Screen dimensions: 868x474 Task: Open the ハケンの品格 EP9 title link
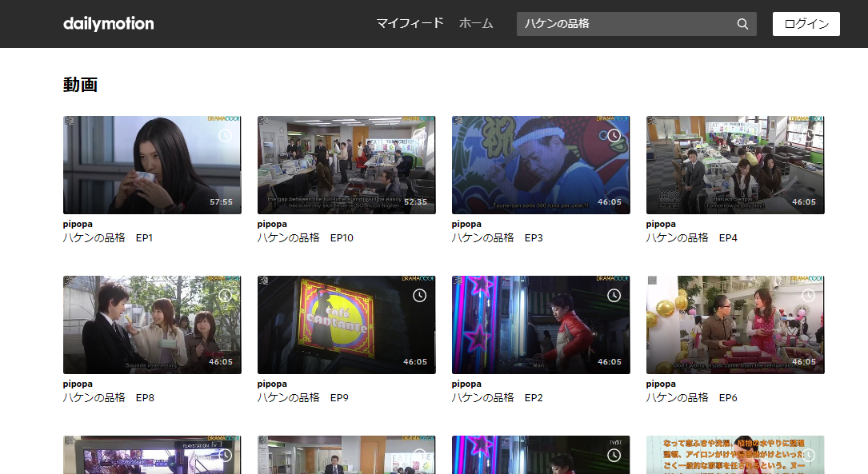303,398
